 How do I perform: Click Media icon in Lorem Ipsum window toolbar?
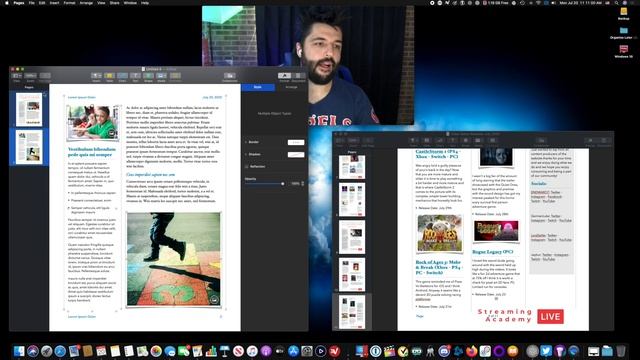(161, 76)
